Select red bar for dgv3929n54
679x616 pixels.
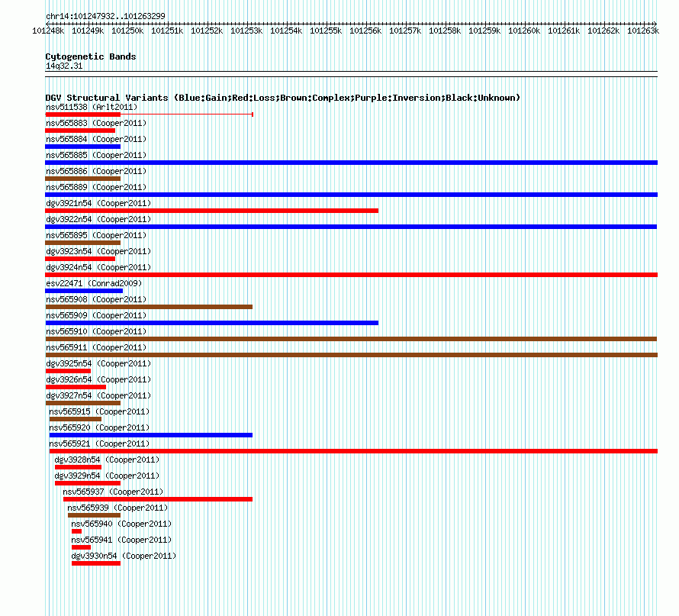coord(88,483)
